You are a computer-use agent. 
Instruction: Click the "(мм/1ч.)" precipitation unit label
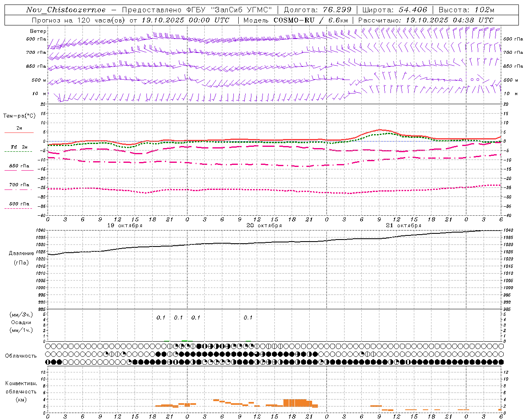(x=21, y=330)
